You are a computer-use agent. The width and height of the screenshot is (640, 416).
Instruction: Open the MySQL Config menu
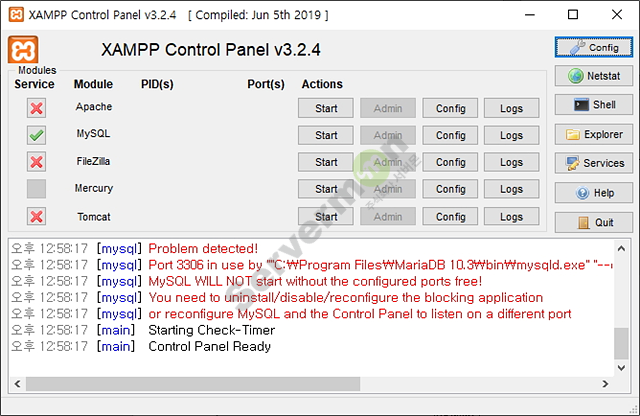coord(450,135)
